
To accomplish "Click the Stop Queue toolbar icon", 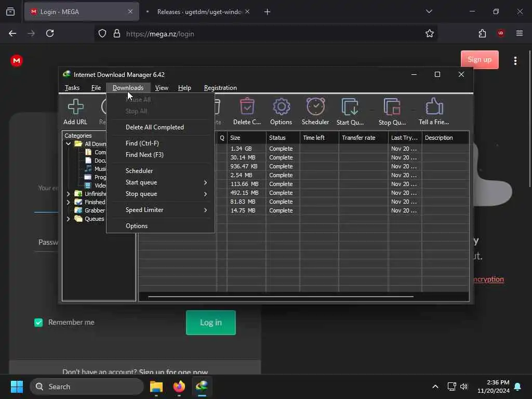I will point(392,107).
